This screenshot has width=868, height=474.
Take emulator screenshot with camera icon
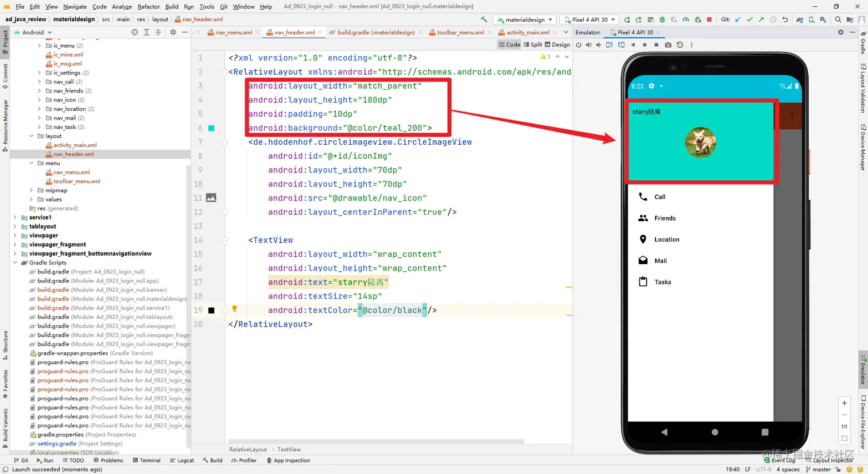pos(668,45)
